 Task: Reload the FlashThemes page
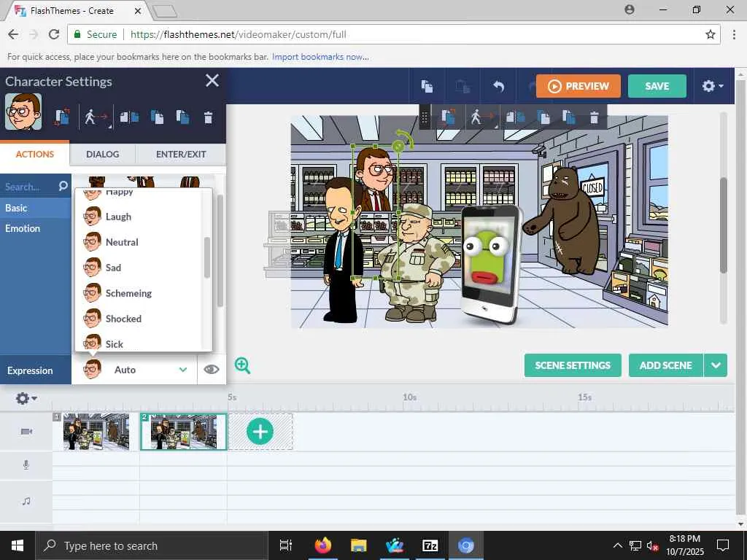click(54, 34)
